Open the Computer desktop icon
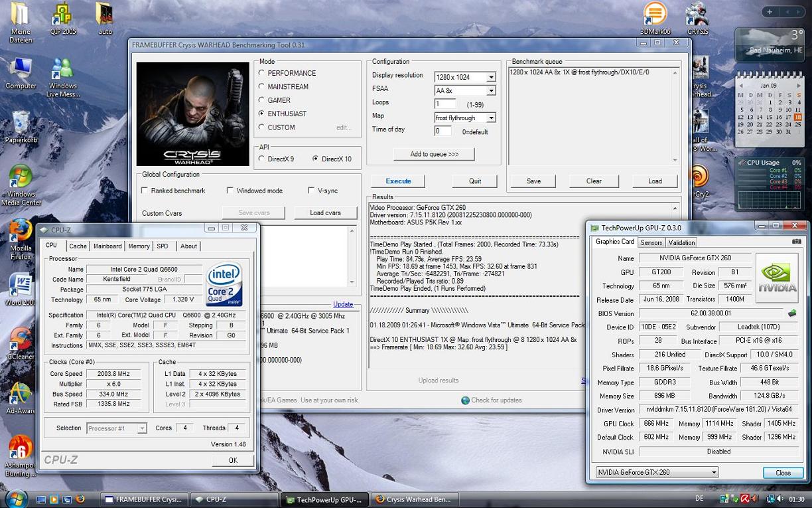The width and height of the screenshot is (812, 508). [21, 73]
